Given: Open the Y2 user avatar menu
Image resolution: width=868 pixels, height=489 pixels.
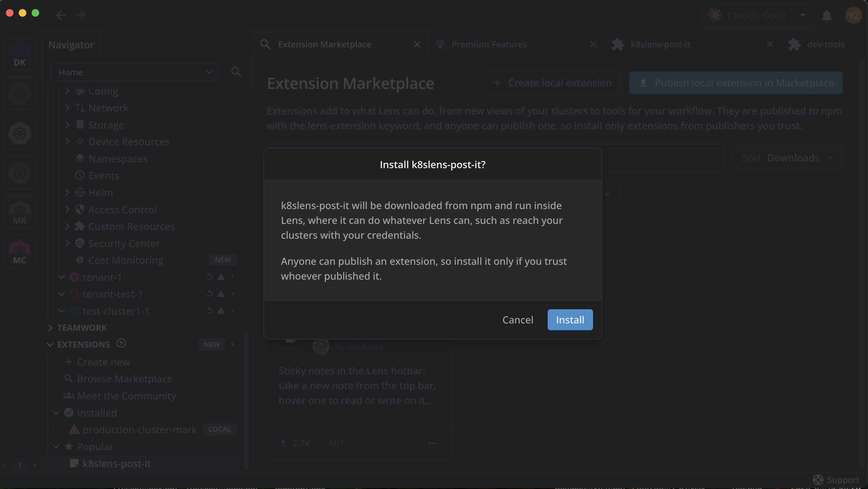Looking at the screenshot, I should tap(853, 15).
